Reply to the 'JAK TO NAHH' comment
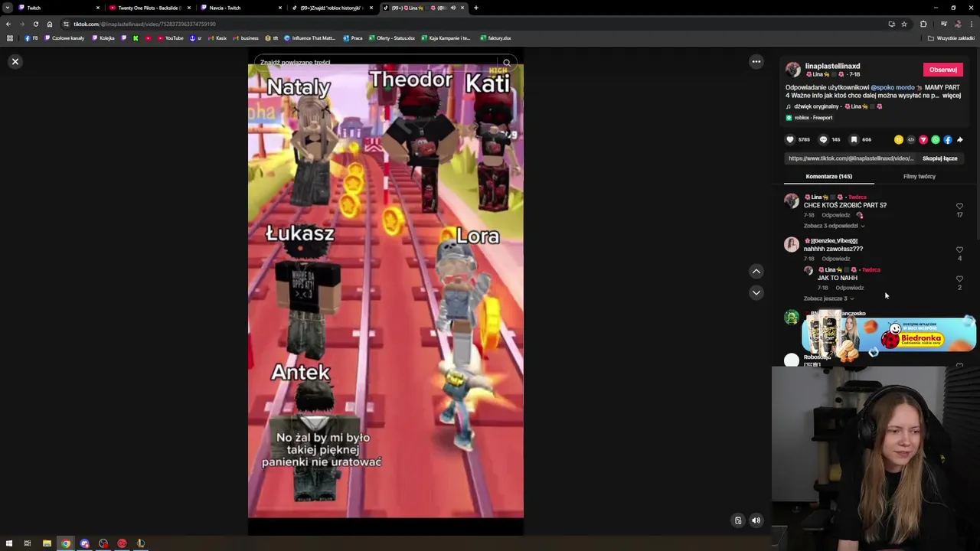The width and height of the screenshot is (980, 551). pos(849,288)
